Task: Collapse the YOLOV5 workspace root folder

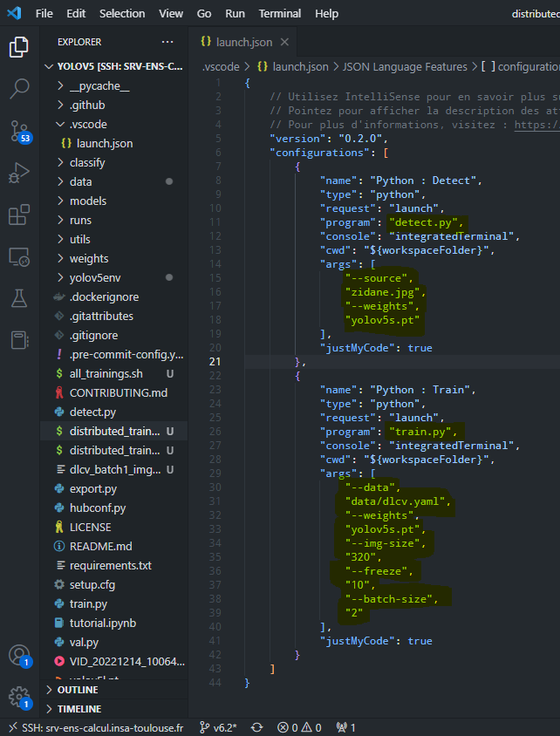Action: [114, 66]
